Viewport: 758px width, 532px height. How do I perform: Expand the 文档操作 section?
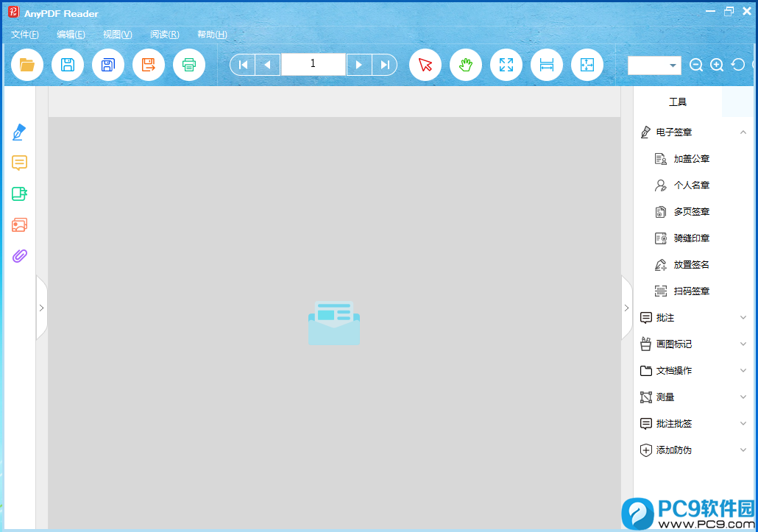coord(743,371)
